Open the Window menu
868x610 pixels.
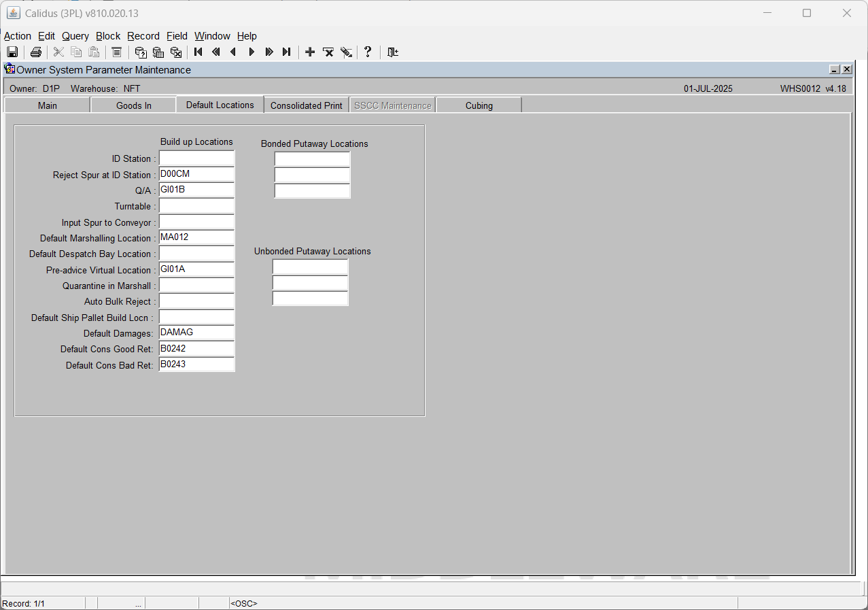[x=213, y=36]
